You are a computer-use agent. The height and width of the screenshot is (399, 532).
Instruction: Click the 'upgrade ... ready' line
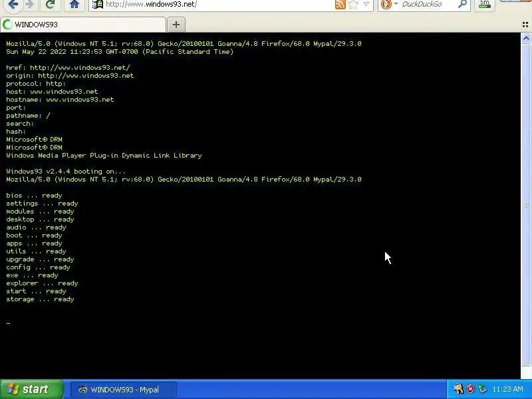(40, 259)
